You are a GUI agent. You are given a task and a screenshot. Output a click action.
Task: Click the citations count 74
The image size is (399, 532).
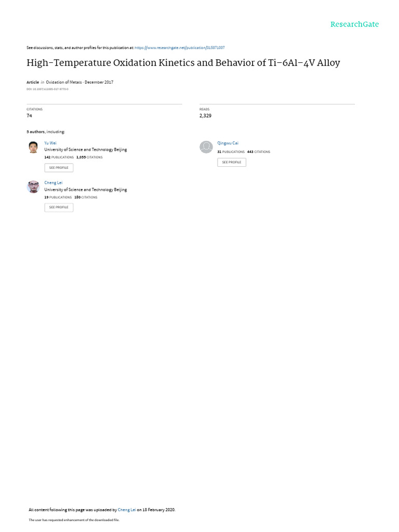click(x=29, y=116)
